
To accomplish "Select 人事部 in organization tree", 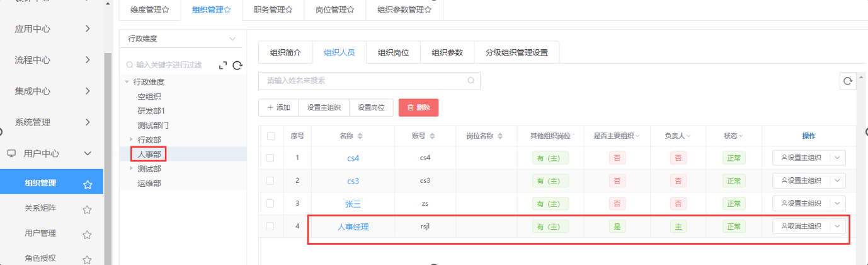I will click(x=149, y=153).
